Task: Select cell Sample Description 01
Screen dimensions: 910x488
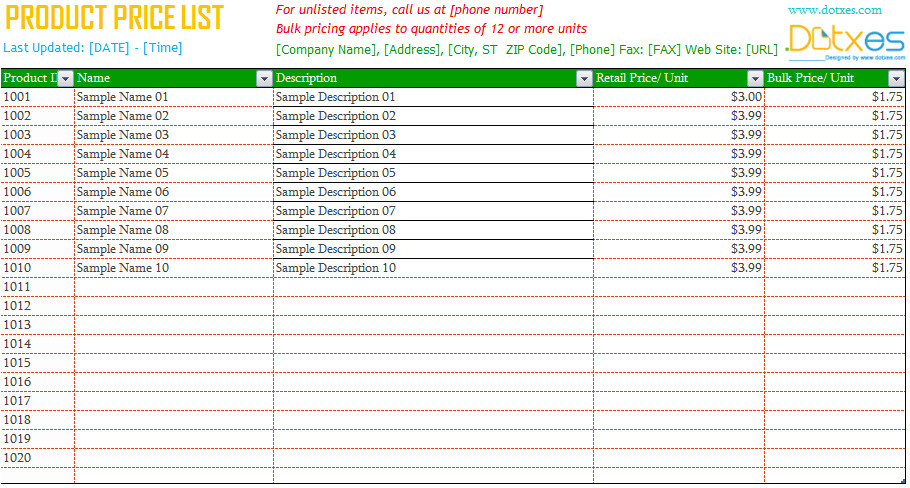Action: [433, 97]
